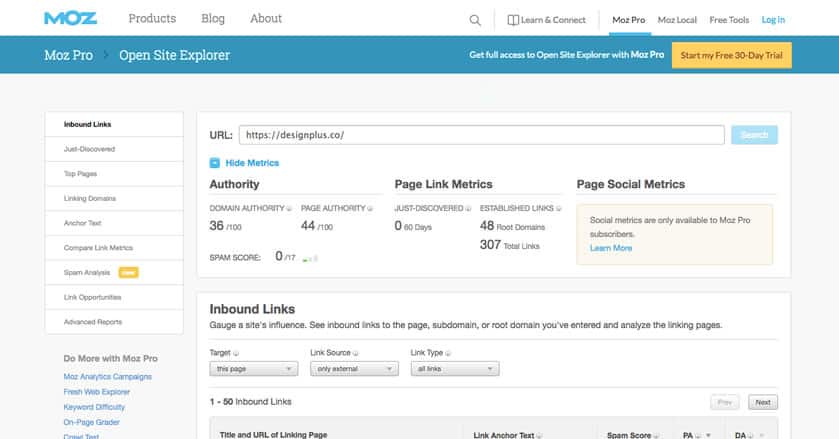839x439 pixels.
Task: Click the Spam Score bar indicator
Action: [x=310, y=258]
